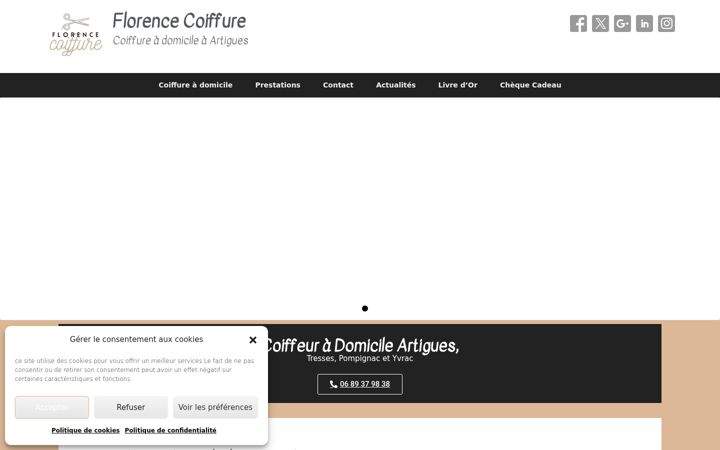Call the phone number 06 89 37 98 38
The height and width of the screenshot is (450, 720).
click(x=360, y=384)
